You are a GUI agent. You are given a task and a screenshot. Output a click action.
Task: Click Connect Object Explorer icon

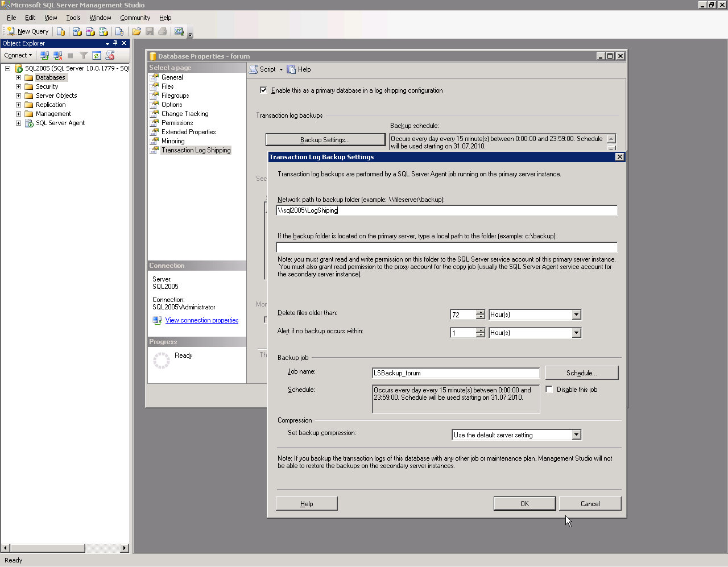click(x=44, y=55)
